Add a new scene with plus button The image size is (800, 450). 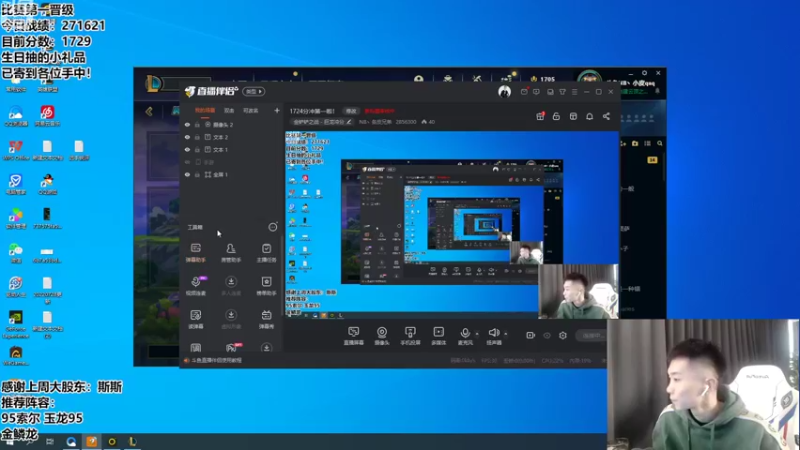point(277,110)
